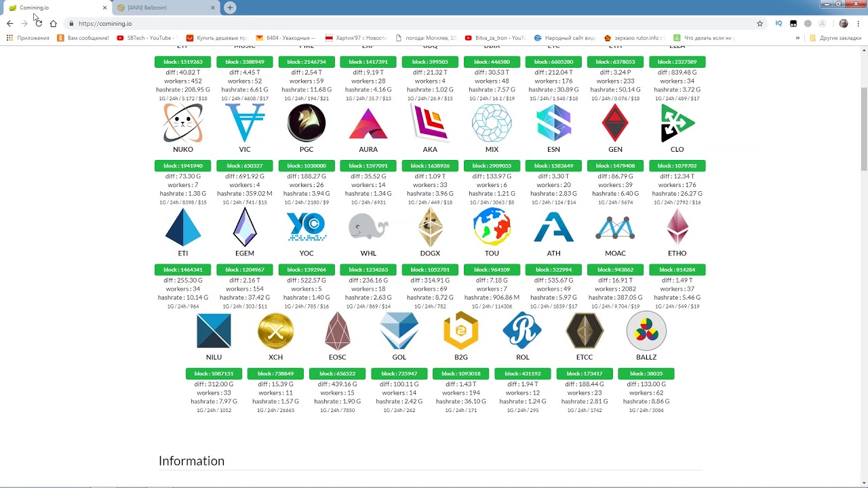Expand hidden bookmarks with the chevron

(797, 38)
